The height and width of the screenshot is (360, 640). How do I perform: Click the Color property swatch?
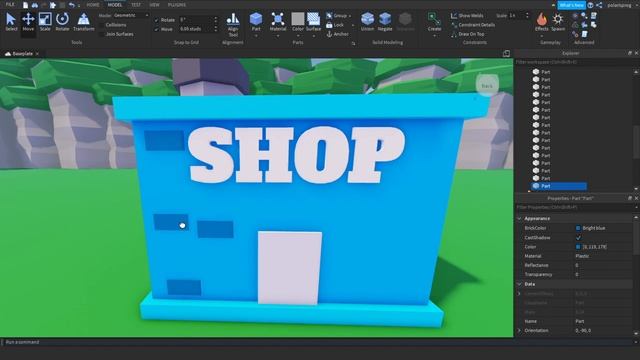click(578, 247)
